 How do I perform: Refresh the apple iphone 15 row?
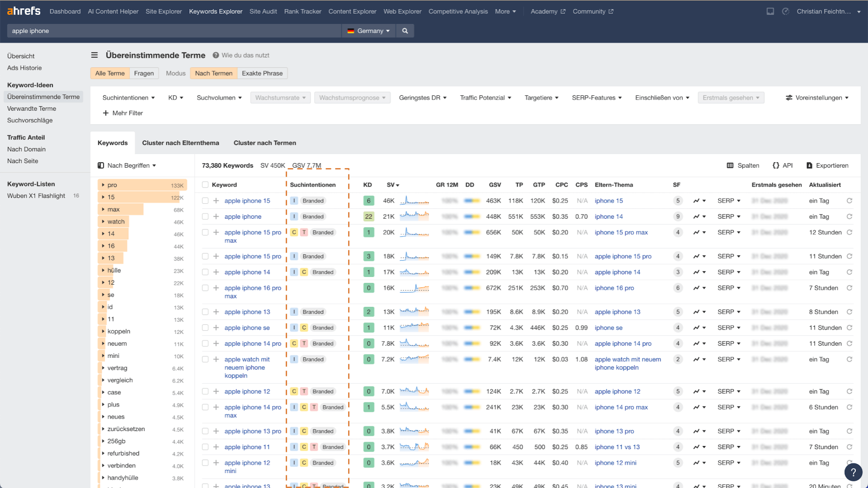(x=849, y=201)
